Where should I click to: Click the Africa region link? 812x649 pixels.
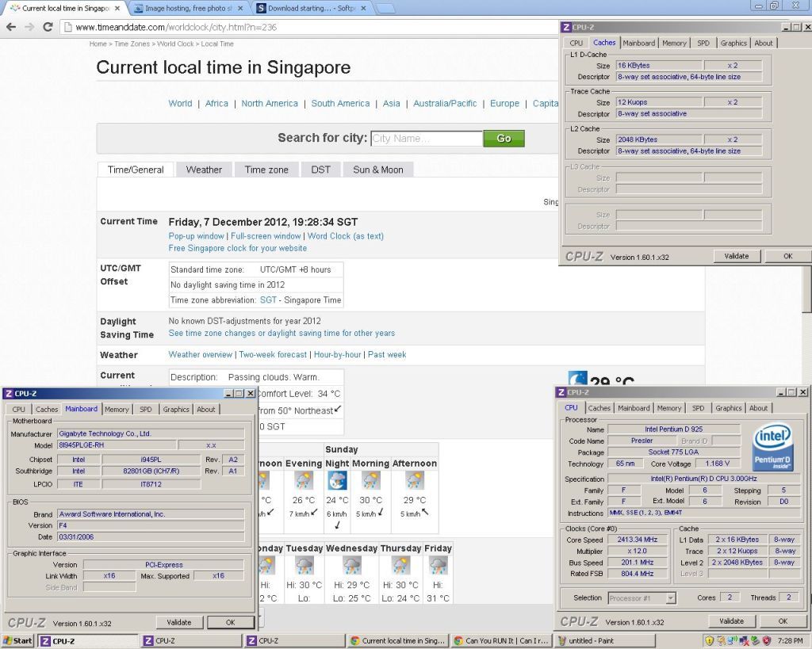tap(216, 104)
